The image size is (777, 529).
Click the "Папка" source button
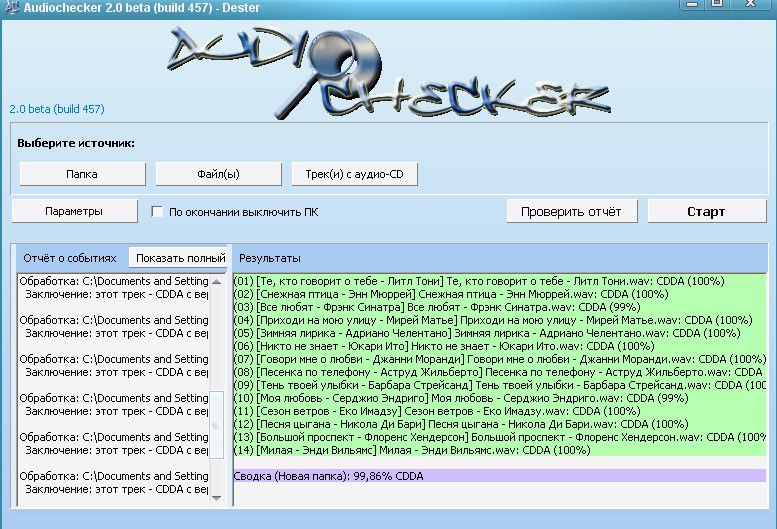[x=81, y=174]
